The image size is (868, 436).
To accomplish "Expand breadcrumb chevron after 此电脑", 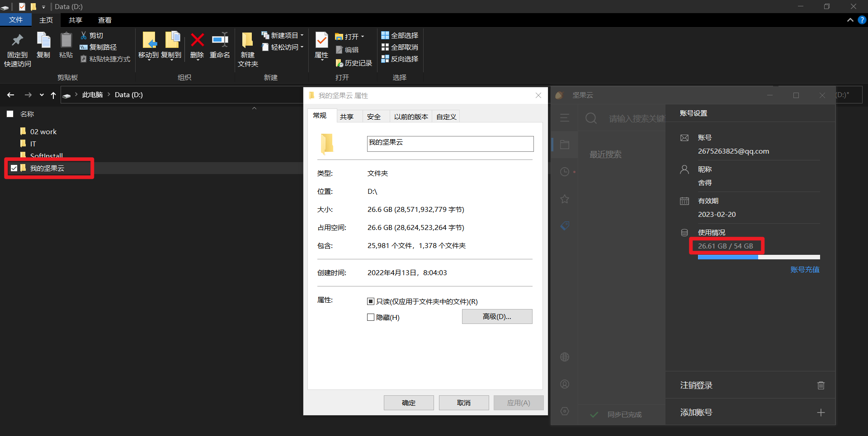I will click(109, 94).
